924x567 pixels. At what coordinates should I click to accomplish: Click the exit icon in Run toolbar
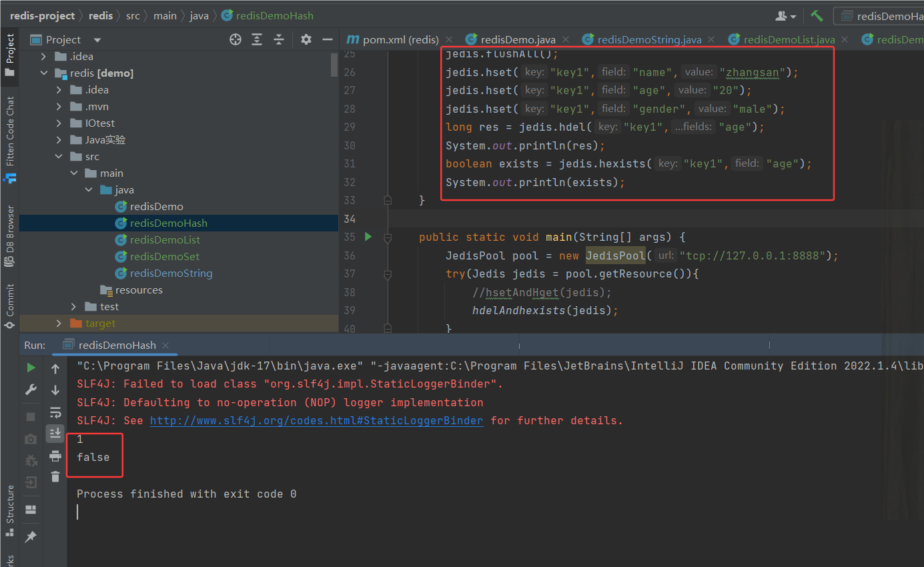pos(31,482)
